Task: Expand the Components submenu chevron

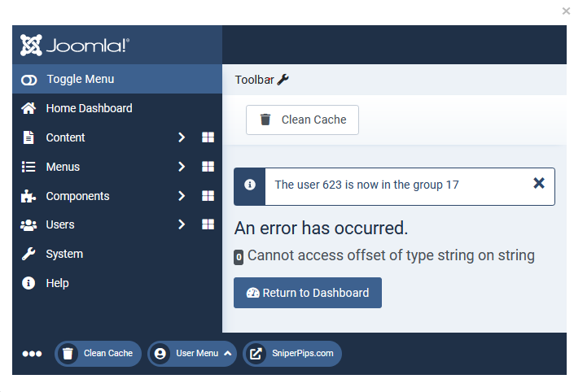Action: point(182,196)
